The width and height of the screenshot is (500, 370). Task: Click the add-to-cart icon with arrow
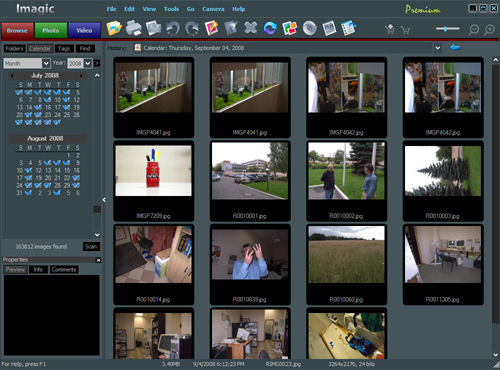point(390,30)
